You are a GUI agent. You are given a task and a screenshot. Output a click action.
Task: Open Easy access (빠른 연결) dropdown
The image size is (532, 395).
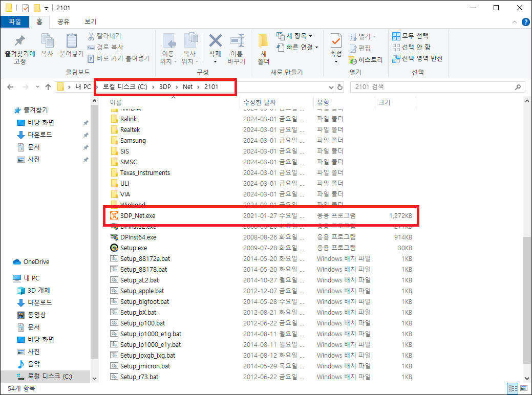tap(297, 47)
